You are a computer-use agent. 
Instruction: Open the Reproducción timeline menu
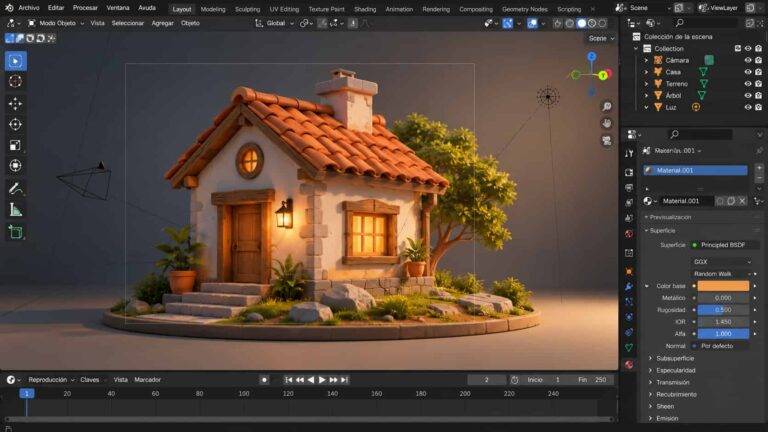51,380
